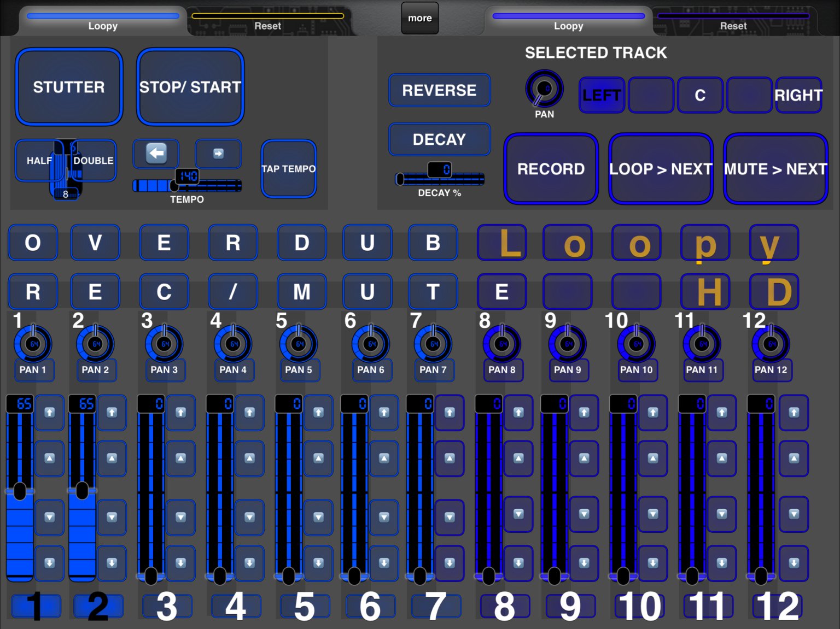Set track 4 volume to maximum arrow
Viewport: 840px width, 629px height.
250,413
